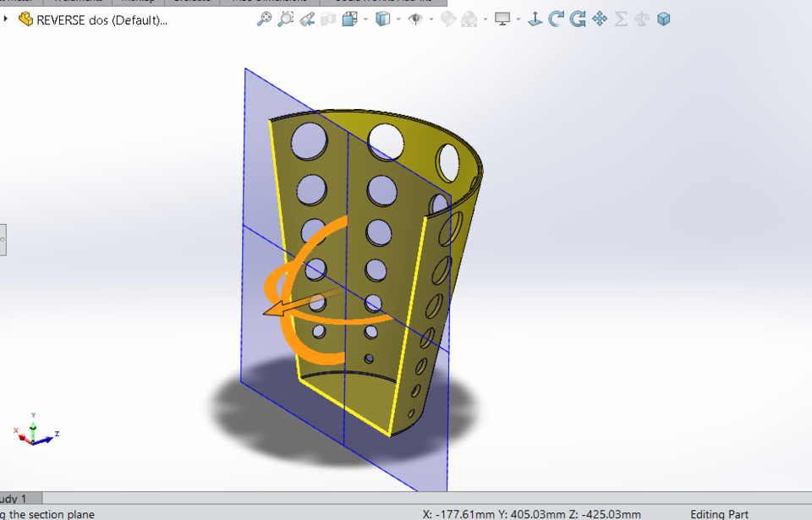812x520 pixels.
Task: Open the Edit Appearance tool
Action: [x=447, y=19]
